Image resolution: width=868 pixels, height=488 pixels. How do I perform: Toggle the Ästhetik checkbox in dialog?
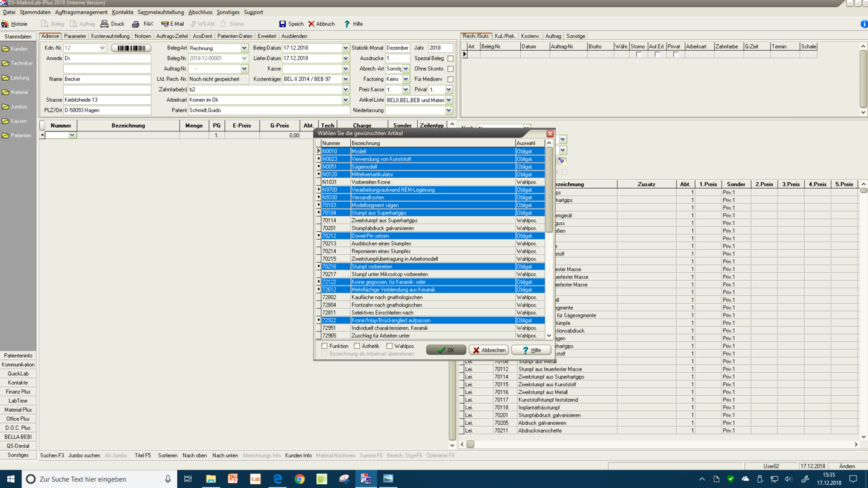point(357,346)
